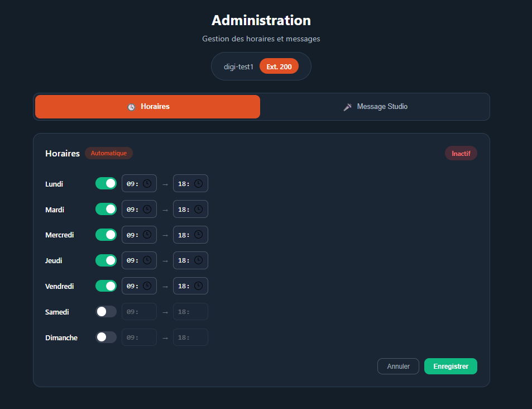Click the clock icon in Jeudi end time
This screenshot has width=532, height=409.
[199, 260]
